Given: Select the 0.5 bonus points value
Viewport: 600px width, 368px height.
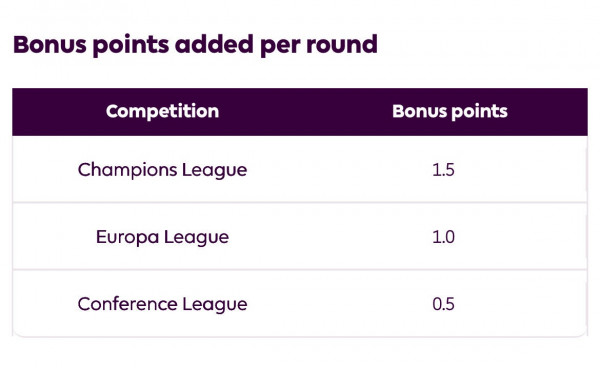Looking at the screenshot, I should click(x=443, y=304).
